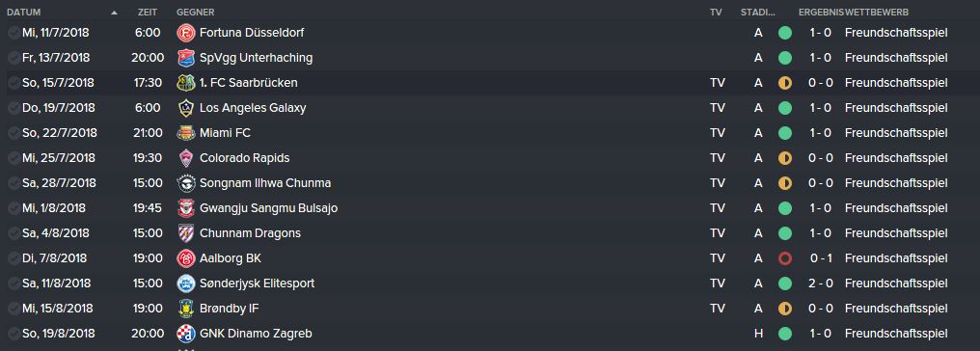Click the Wettbewerb column header
980x351 pixels.
point(876,13)
